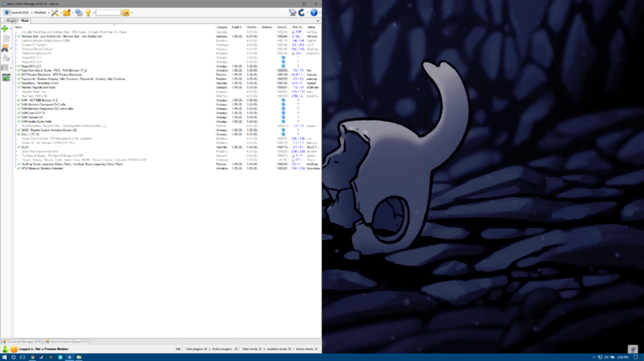The height and width of the screenshot is (361, 644).
Task: Open dropdown arrow beside category list icon
Action: [x=10, y=68]
